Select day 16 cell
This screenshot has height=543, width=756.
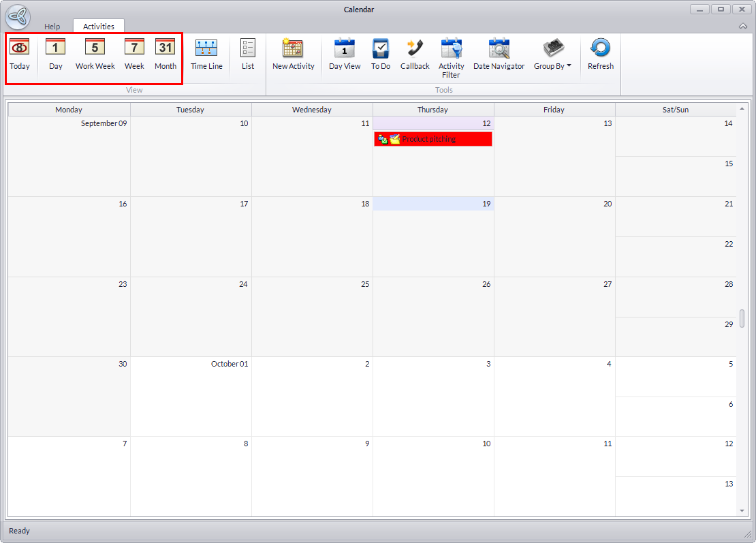[x=69, y=237]
